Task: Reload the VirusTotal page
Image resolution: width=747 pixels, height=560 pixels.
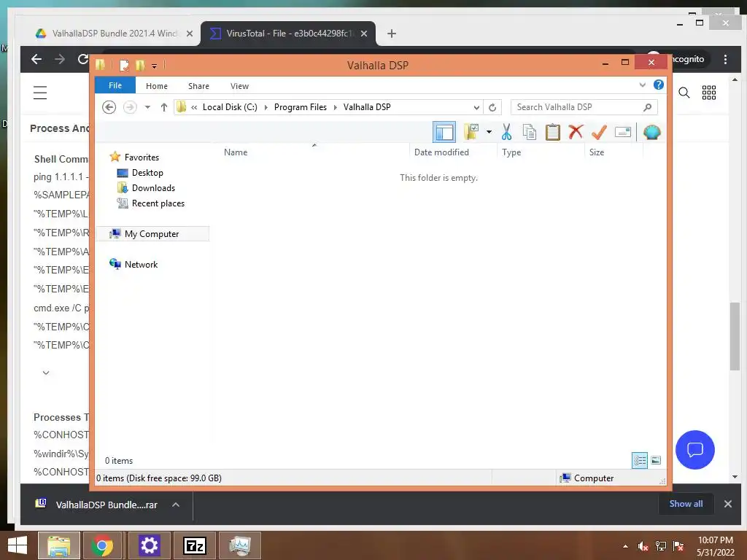Action: tap(83, 59)
